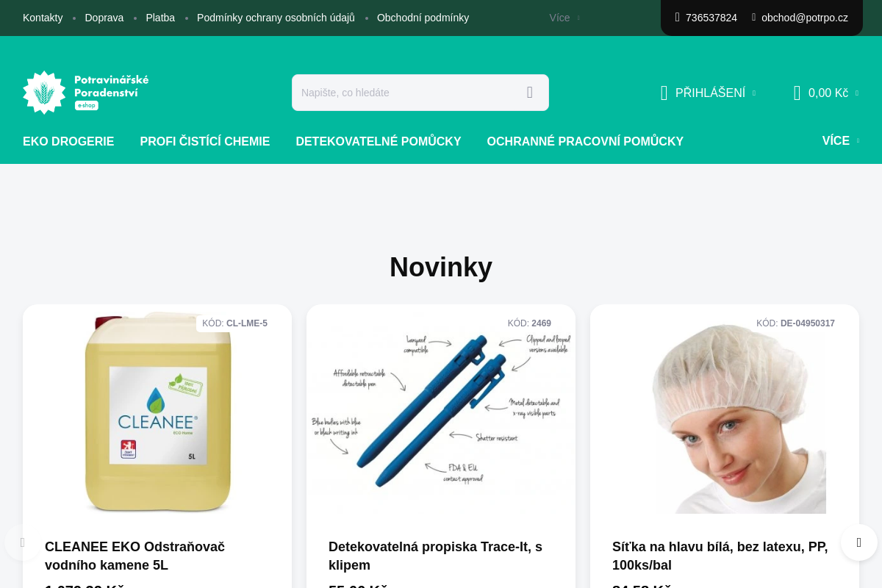This screenshot has width=882, height=588.
Task: Go to DETEKOVATELNÉ POMŮCKY category
Action: pyautogui.click(x=379, y=141)
